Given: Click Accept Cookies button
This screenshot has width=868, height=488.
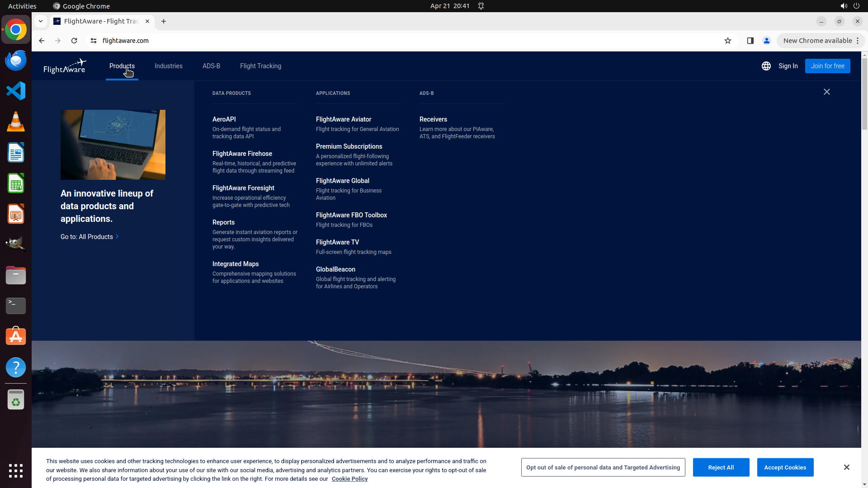Looking at the screenshot, I should (x=785, y=467).
